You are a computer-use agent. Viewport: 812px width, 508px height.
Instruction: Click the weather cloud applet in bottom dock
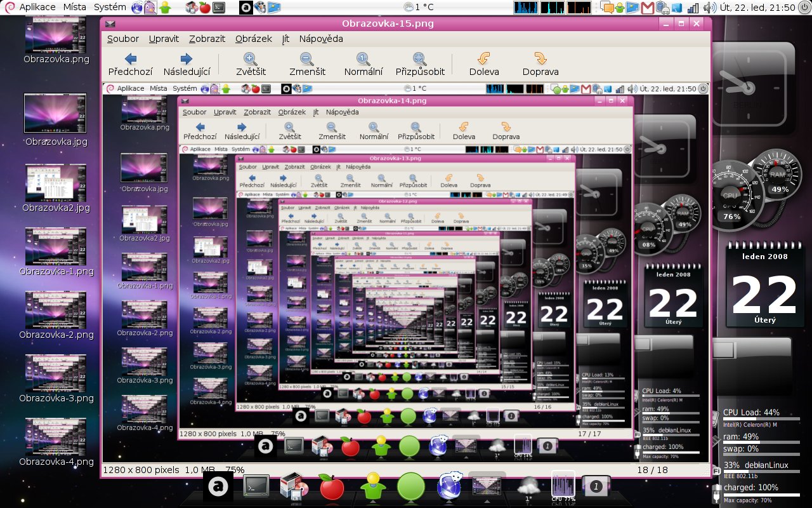[528, 488]
